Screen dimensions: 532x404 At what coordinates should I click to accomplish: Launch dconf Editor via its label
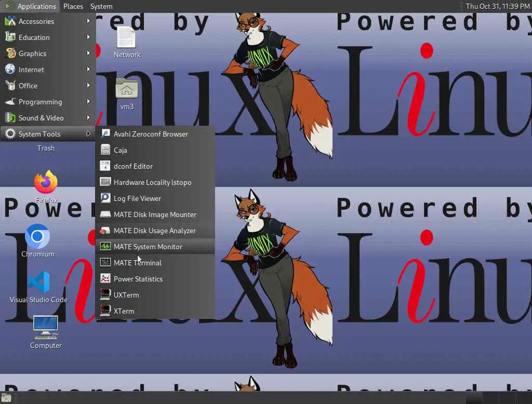point(133,166)
